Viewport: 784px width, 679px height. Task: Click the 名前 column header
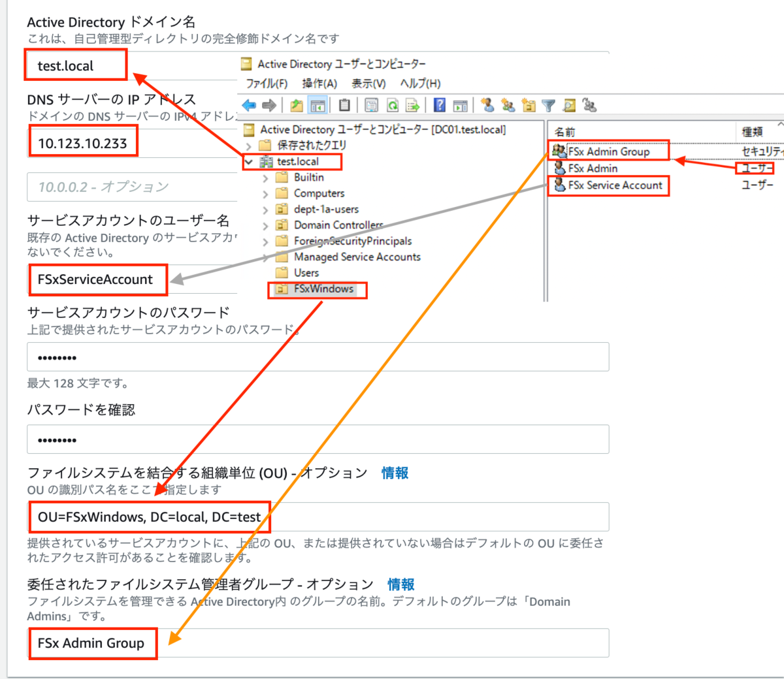click(x=565, y=132)
